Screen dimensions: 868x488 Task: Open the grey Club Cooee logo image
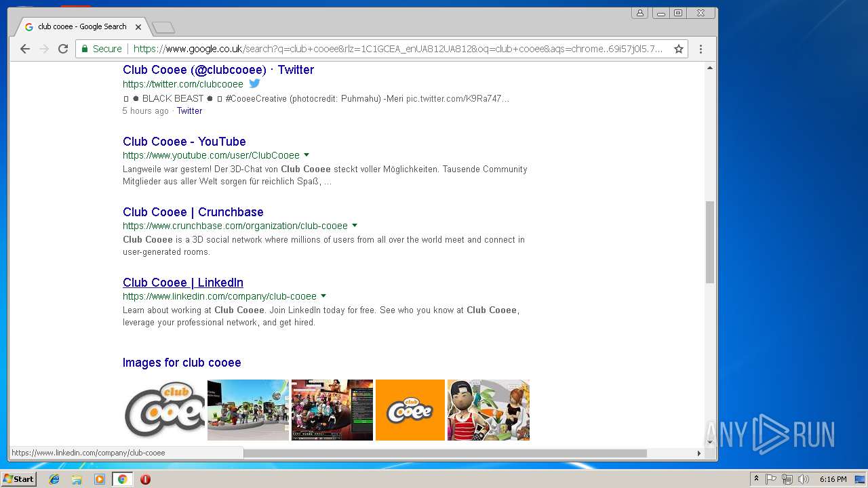click(x=164, y=410)
